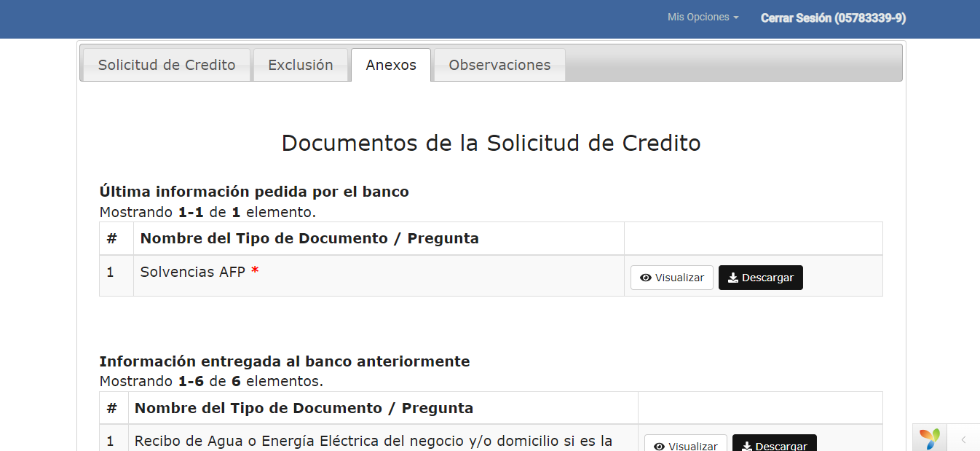Select the Anexos tab

pos(391,65)
